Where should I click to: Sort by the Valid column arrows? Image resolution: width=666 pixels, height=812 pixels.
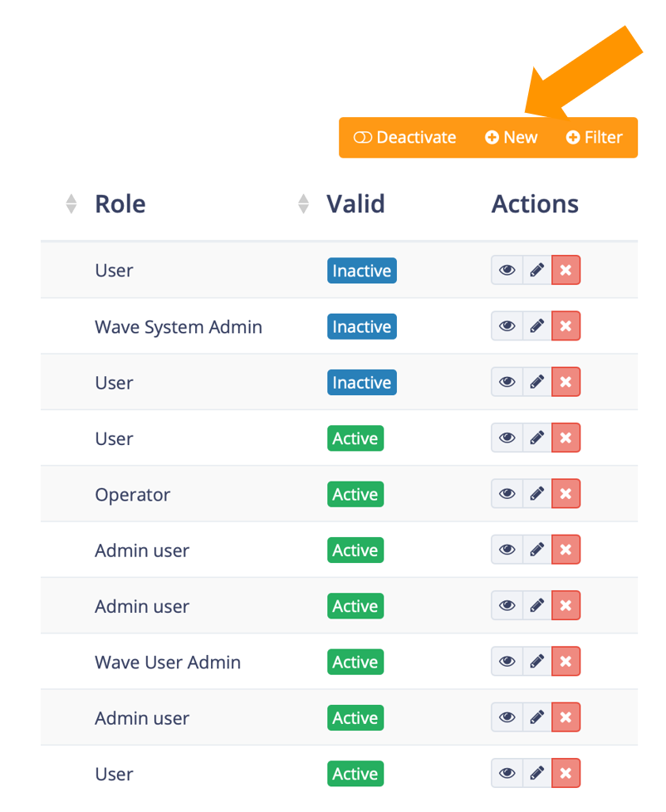tap(303, 203)
